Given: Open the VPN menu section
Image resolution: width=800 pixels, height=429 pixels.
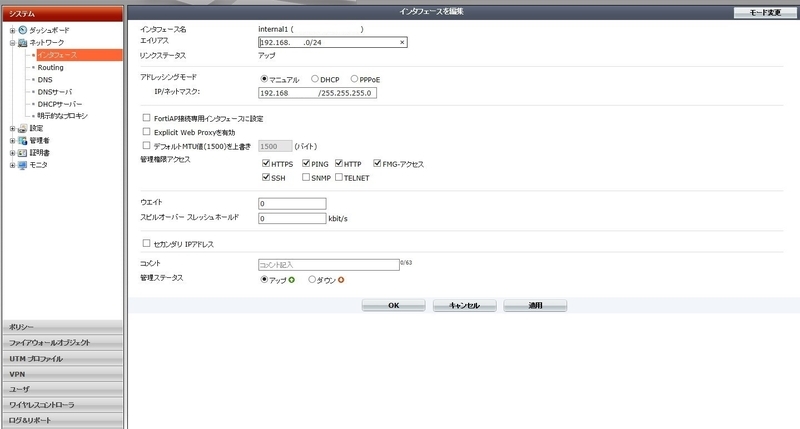Looking at the screenshot, I should coord(63,374).
